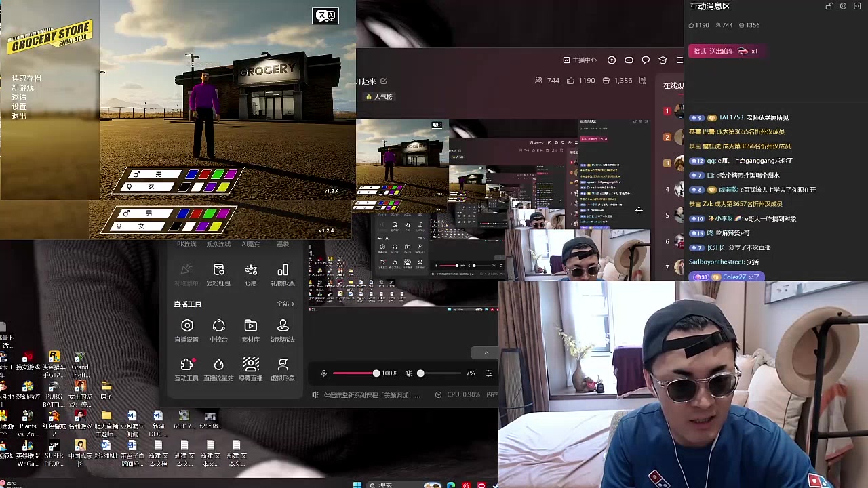Open the first-ranked online viewer avatar

click(x=679, y=110)
